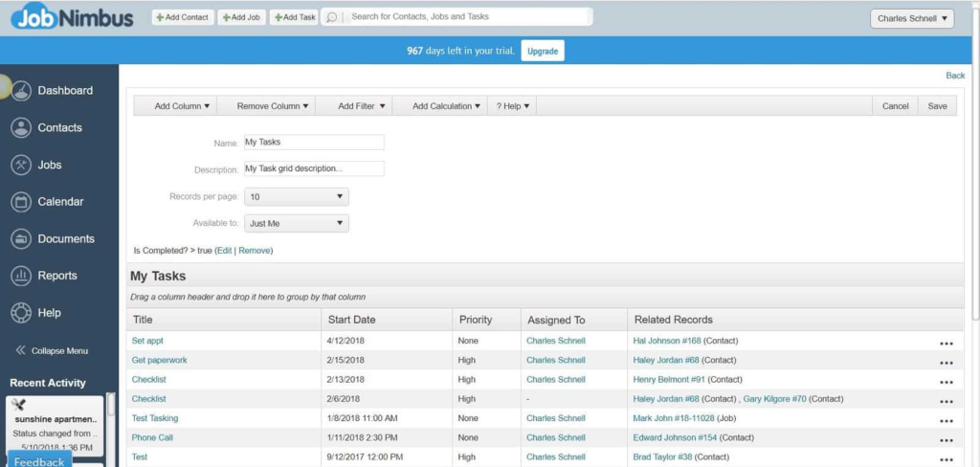Open the Phone Call task

point(152,437)
